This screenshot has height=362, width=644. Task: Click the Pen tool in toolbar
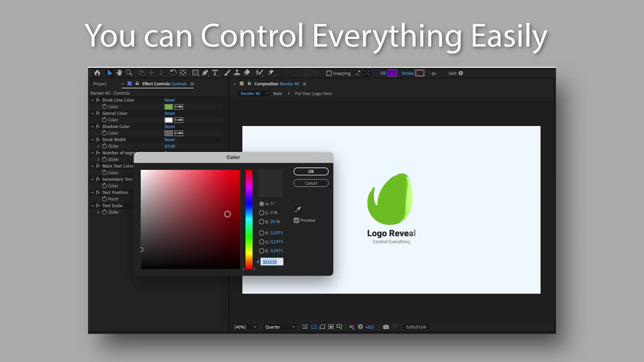[x=205, y=73]
